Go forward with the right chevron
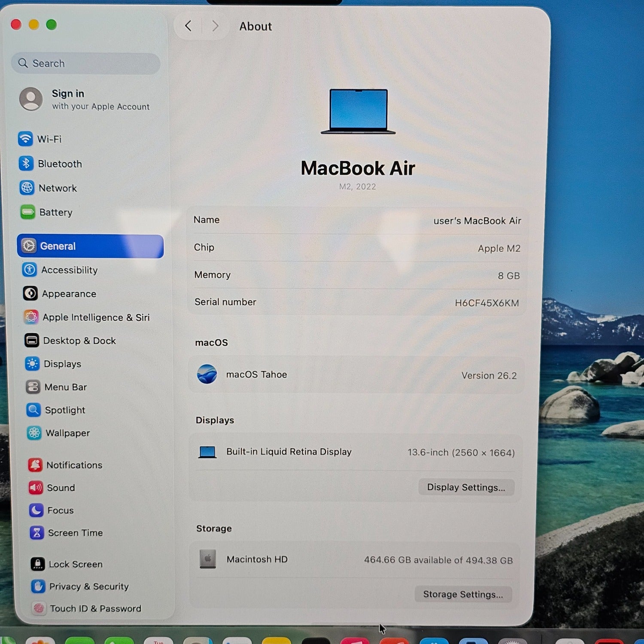The height and width of the screenshot is (644, 644). [216, 26]
